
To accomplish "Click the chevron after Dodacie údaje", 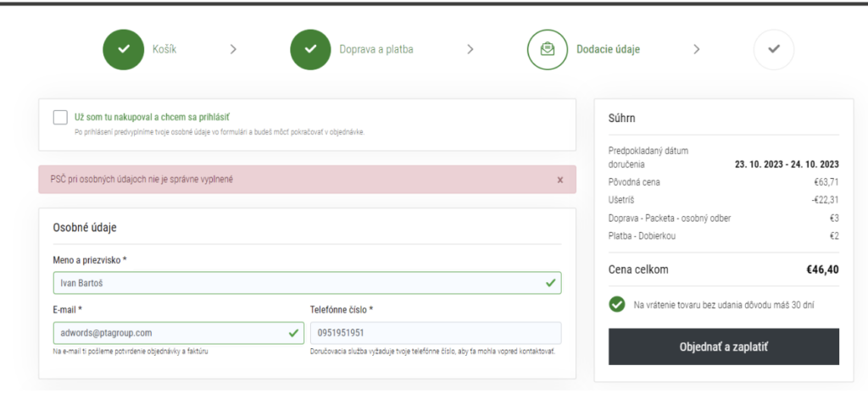I will click(697, 49).
